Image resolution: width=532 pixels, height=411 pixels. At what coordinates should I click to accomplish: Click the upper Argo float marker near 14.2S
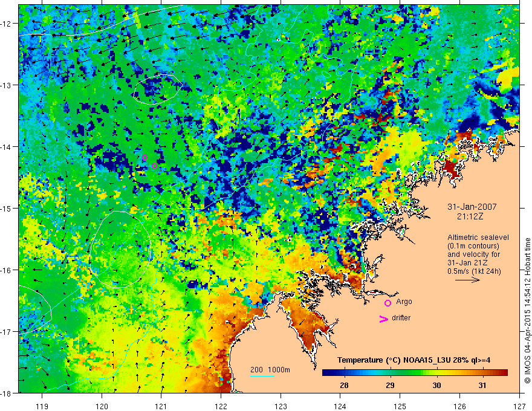(x=145, y=157)
